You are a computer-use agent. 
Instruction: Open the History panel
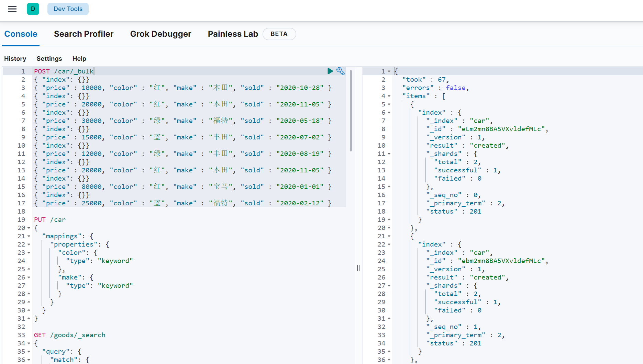coord(15,59)
